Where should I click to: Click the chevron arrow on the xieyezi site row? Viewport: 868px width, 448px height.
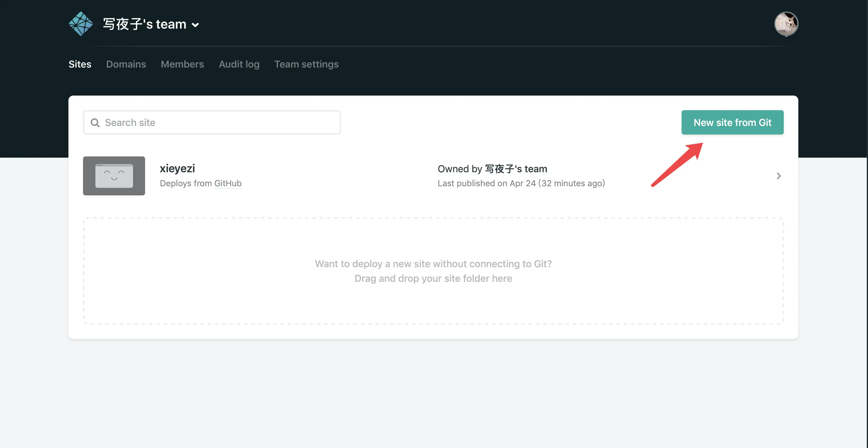[x=778, y=176]
